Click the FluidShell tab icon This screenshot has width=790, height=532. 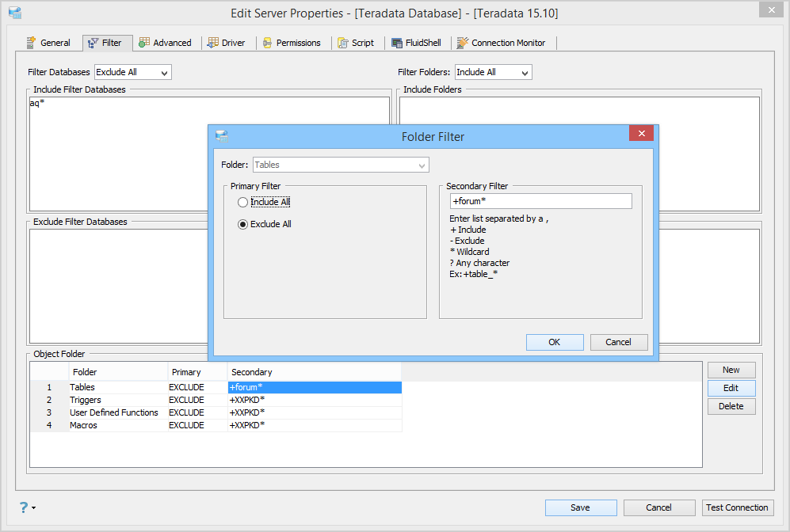397,43
